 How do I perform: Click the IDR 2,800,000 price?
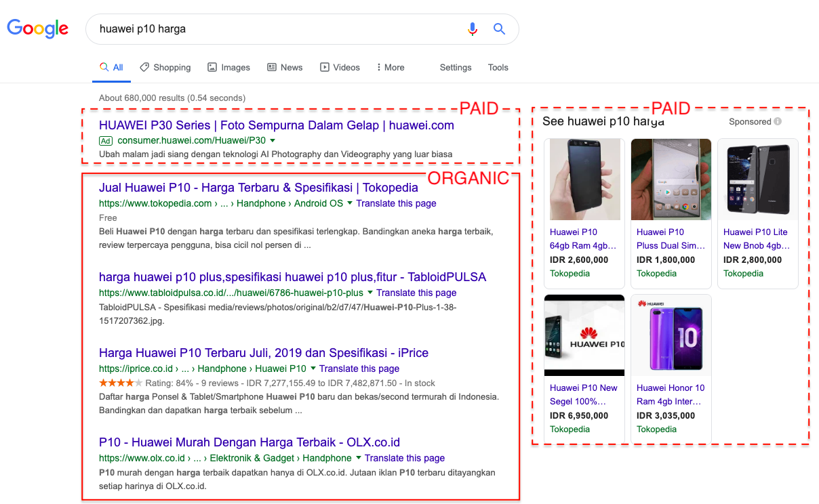tap(753, 260)
